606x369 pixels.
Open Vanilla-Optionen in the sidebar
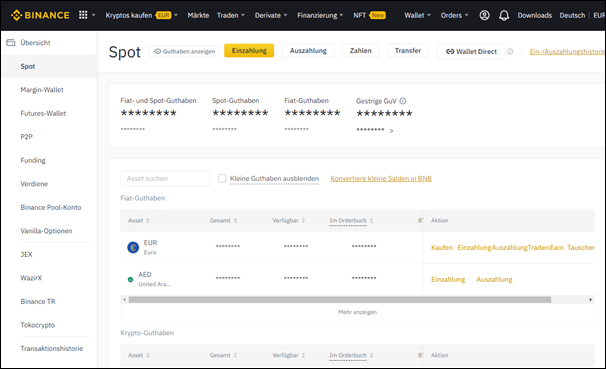coord(46,231)
